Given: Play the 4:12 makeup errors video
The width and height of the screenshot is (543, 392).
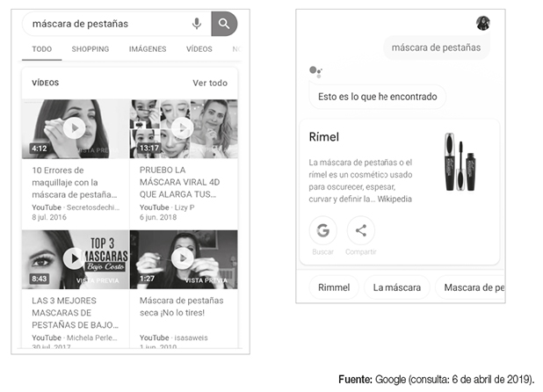Looking at the screenshot, I should click(75, 128).
